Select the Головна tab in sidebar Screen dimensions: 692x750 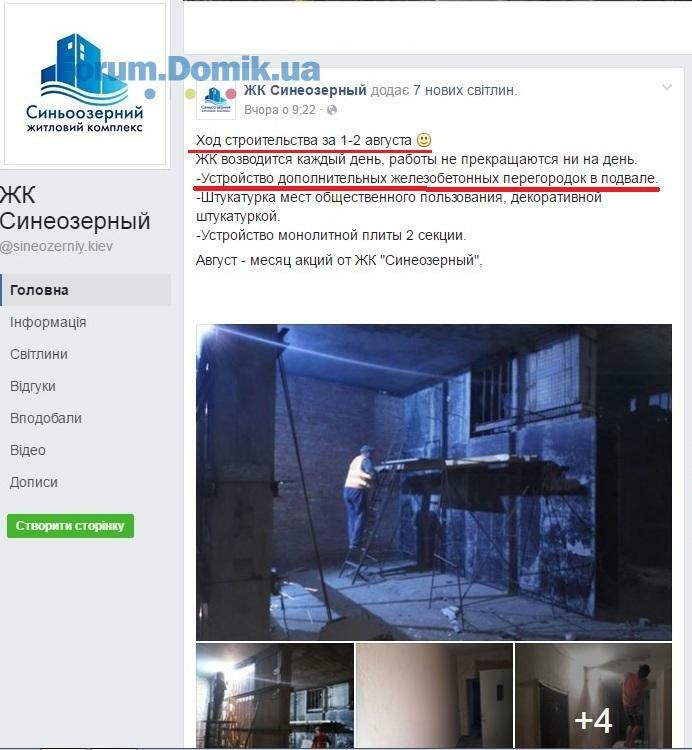(86, 290)
